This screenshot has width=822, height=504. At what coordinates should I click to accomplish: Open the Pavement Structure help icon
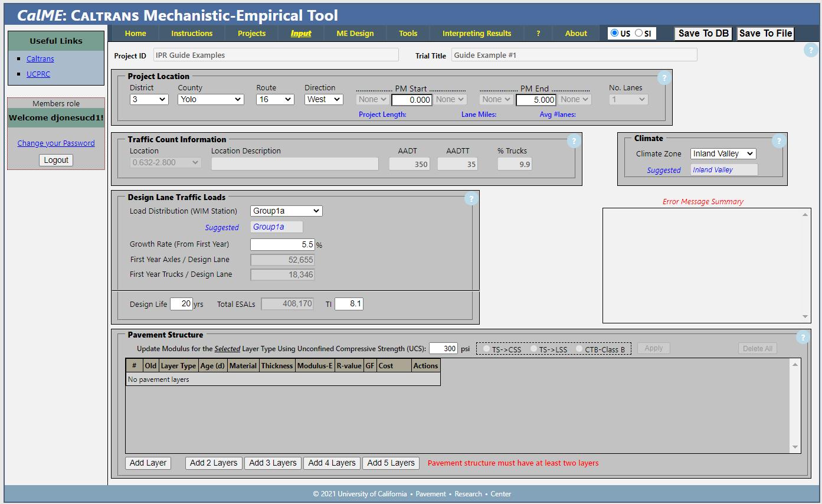(803, 338)
